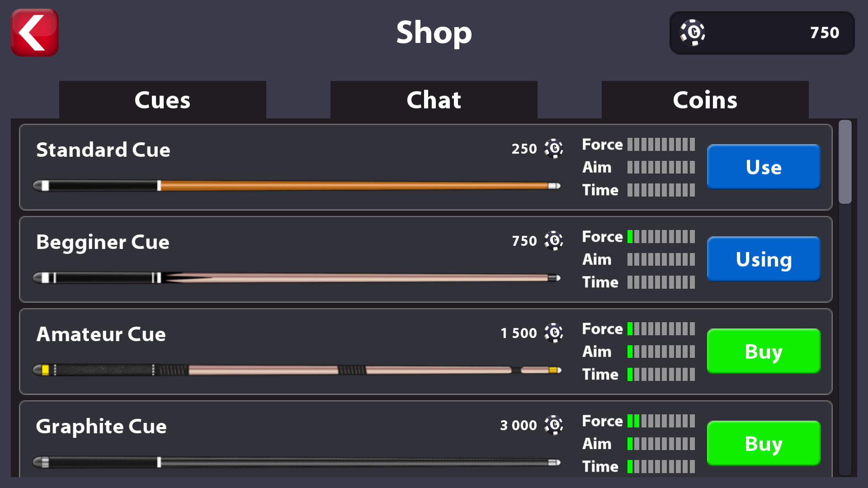Image resolution: width=868 pixels, height=488 pixels.
Task: Expand the Amateur Cue stats section
Action: (638, 351)
